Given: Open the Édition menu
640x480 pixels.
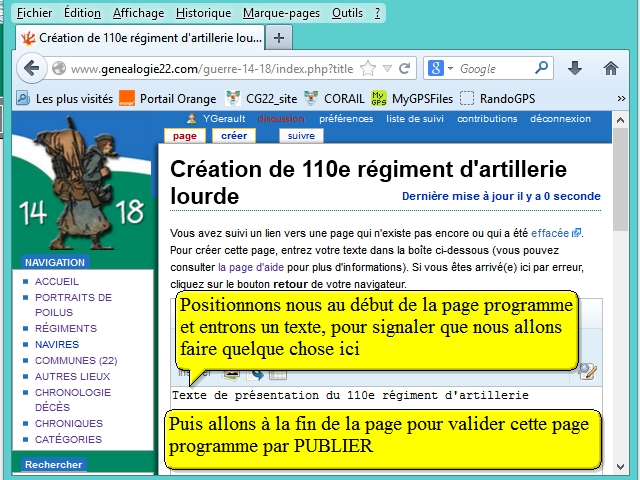Looking at the screenshot, I should 82,13.
